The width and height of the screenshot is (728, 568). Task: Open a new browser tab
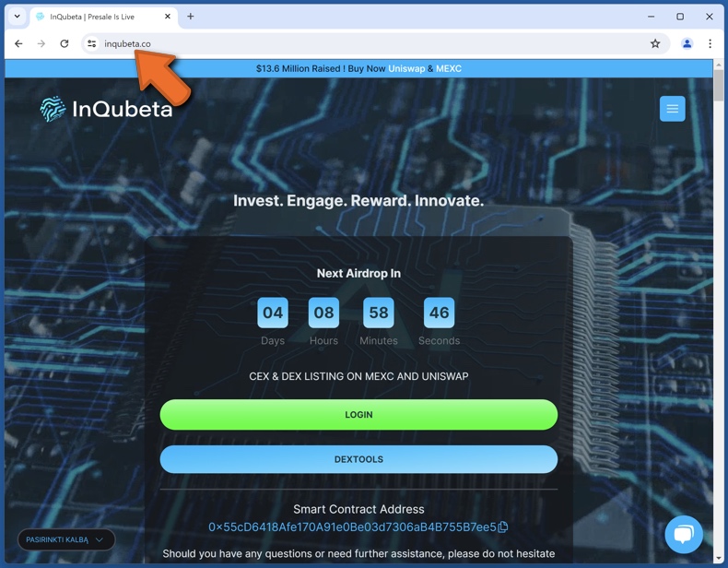pyautogui.click(x=191, y=17)
